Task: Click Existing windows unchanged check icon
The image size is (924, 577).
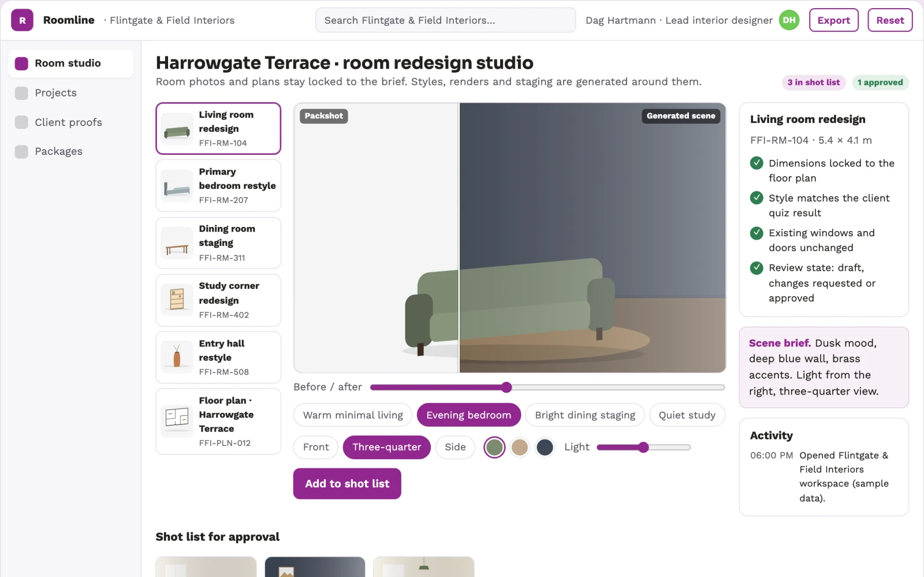Action: [757, 233]
